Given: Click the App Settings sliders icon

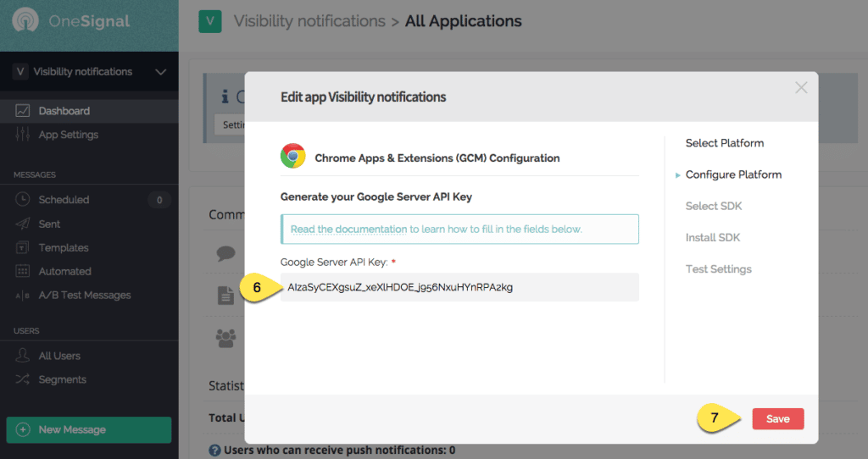Looking at the screenshot, I should pyautogui.click(x=23, y=135).
